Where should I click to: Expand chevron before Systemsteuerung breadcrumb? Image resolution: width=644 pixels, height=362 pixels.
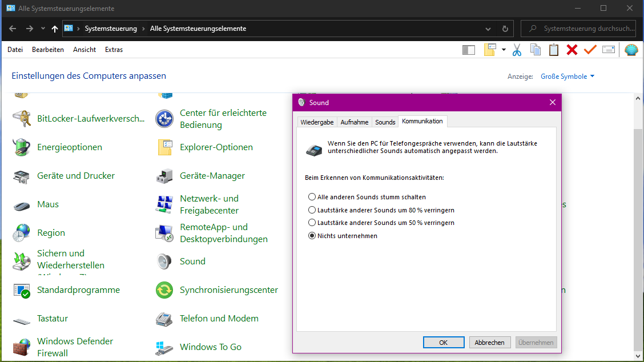click(78, 29)
